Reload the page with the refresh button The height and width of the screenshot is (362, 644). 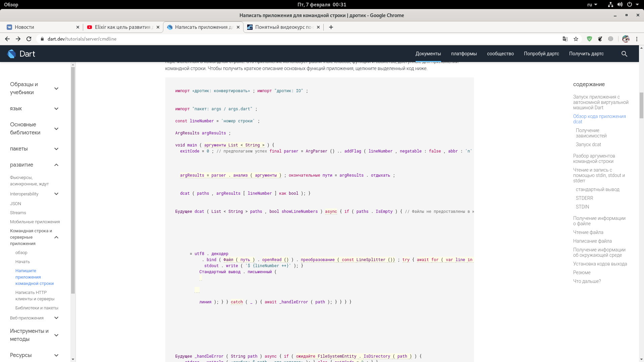coord(29,39)
